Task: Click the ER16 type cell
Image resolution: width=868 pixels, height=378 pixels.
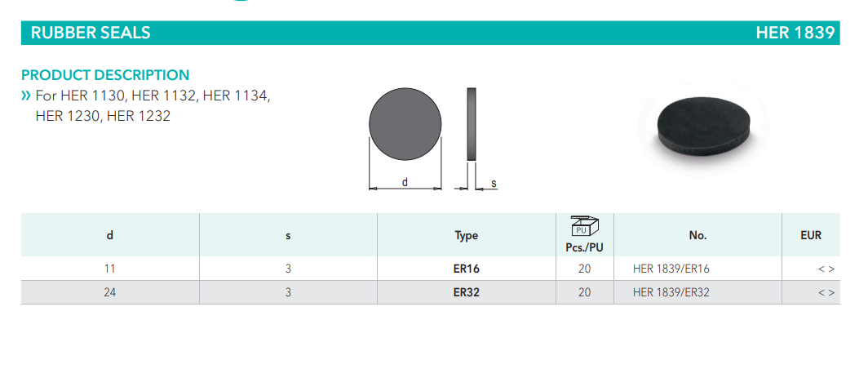Action: 466,269
